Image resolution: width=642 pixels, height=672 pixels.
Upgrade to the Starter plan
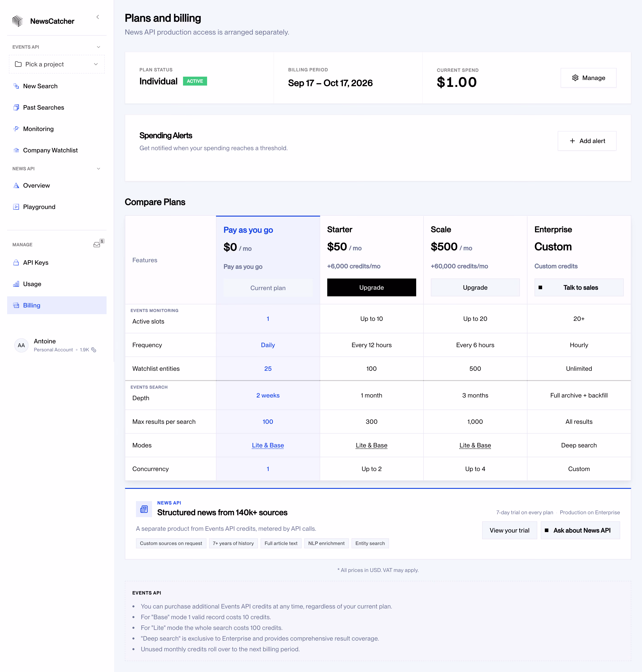371,288
